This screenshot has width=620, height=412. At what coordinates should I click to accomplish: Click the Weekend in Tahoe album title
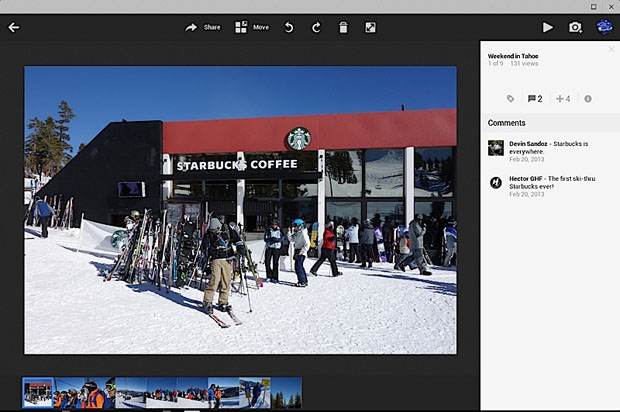click(x=513, y=56)
